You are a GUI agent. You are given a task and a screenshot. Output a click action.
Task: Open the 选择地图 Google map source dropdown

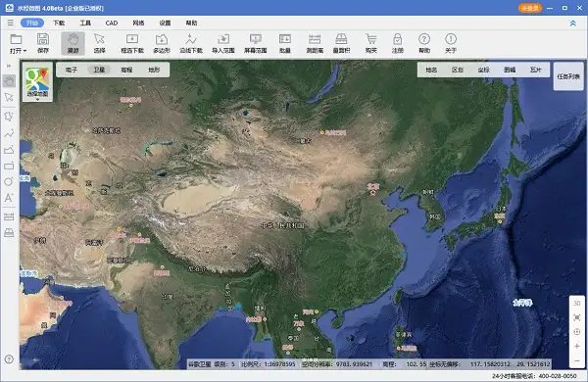[37, 82]
